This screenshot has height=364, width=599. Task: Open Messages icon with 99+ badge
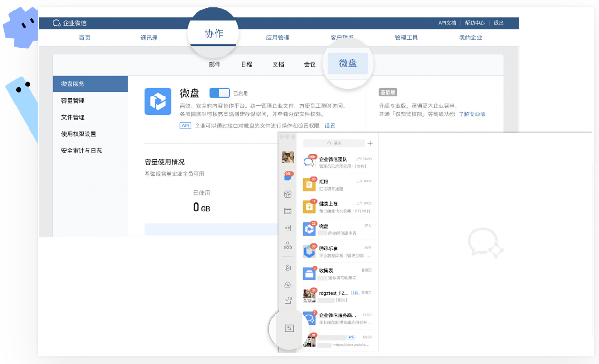click(287, 175)
